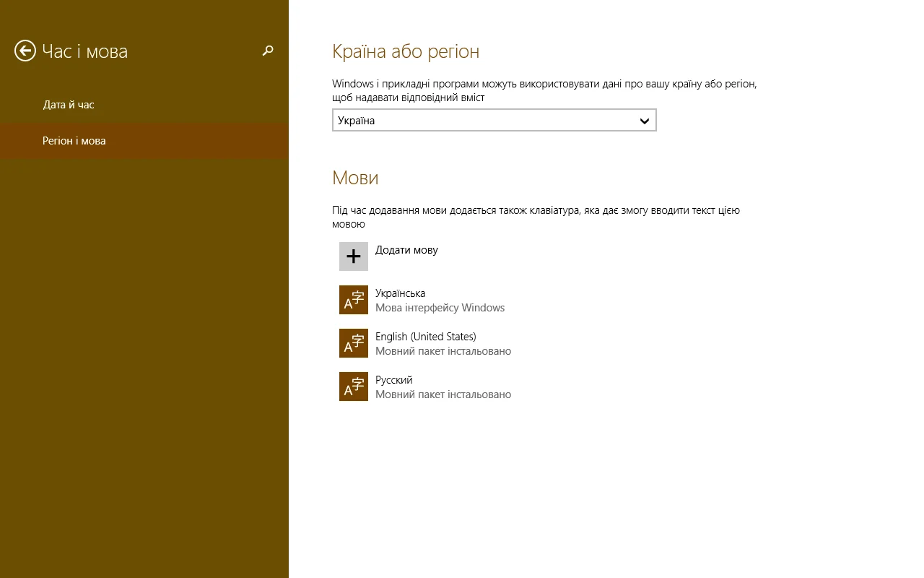Select Регіон і мова in sidebar
The image size is (924, 578).
point(74,141)
